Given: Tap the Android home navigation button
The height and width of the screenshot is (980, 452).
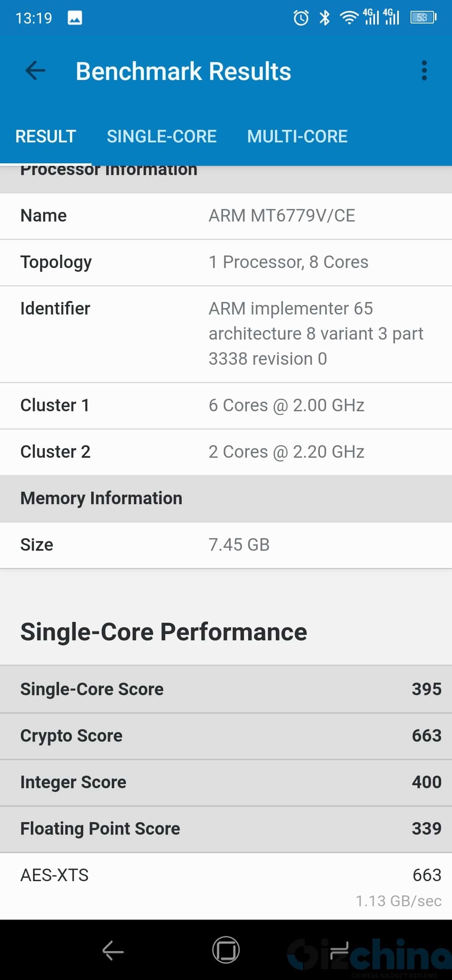Looking at the screenshot, I should pos(226,950).
